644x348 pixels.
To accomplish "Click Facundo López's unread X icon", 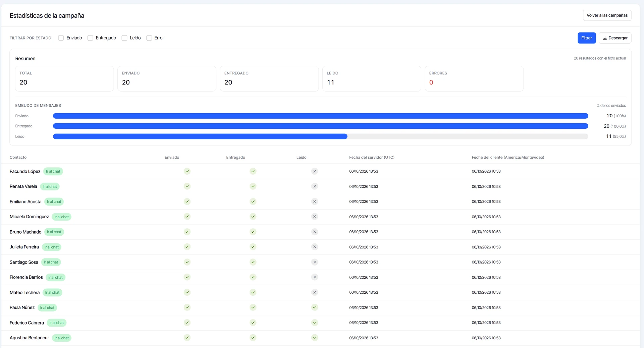I will (x=315, y=171).
